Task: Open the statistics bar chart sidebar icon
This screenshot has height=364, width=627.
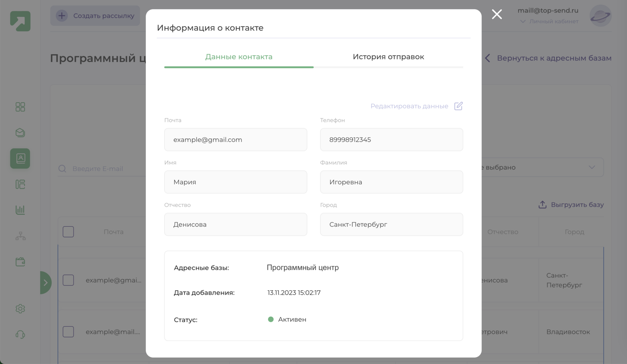Action: click(20, 210)
